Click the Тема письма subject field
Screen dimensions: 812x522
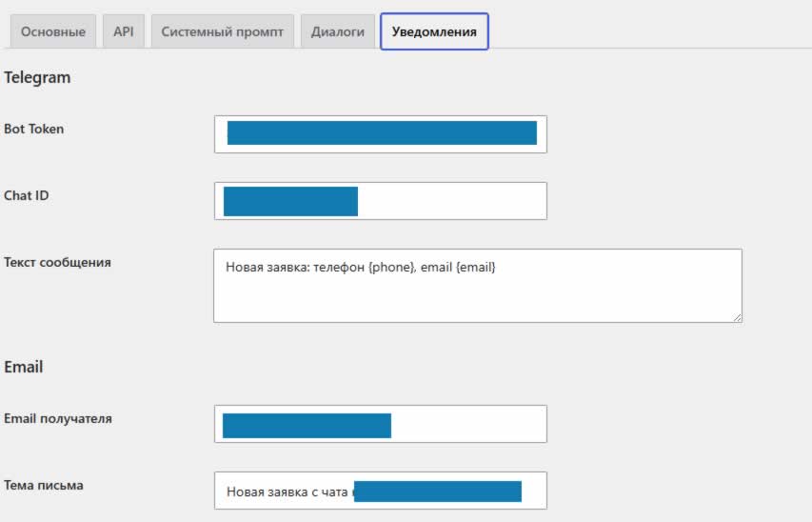click(381, 491)
